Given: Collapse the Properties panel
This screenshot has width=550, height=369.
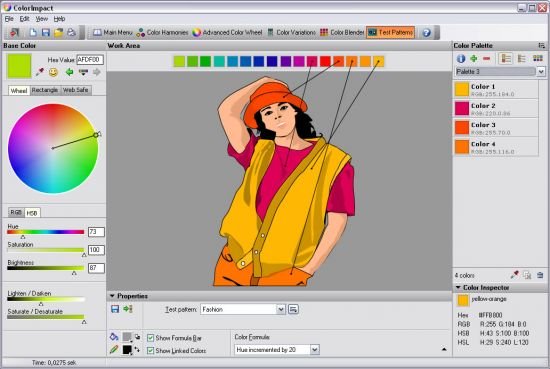Looking at the screenshot, I should (x=112, y=296).
